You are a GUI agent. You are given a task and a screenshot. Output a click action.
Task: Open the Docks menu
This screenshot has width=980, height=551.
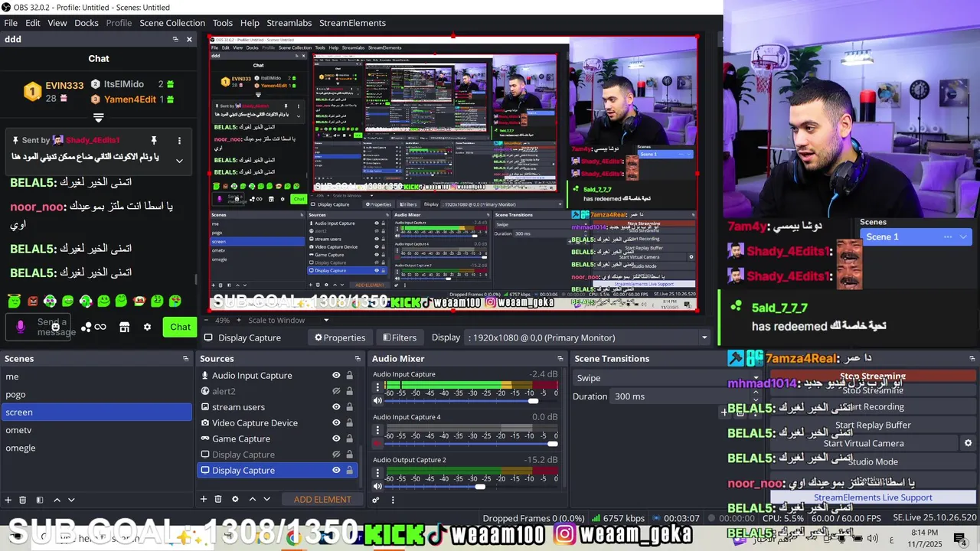tap(87, 23)
